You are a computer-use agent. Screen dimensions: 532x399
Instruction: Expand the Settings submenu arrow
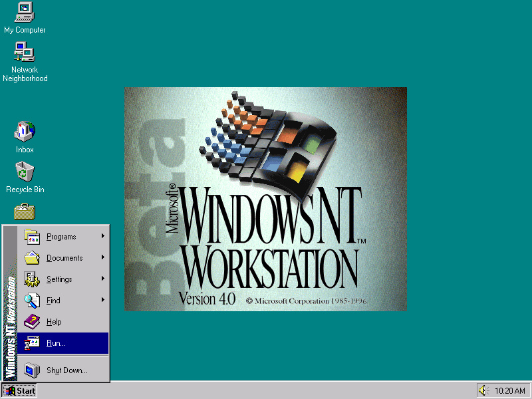click(x=104, y=279)
